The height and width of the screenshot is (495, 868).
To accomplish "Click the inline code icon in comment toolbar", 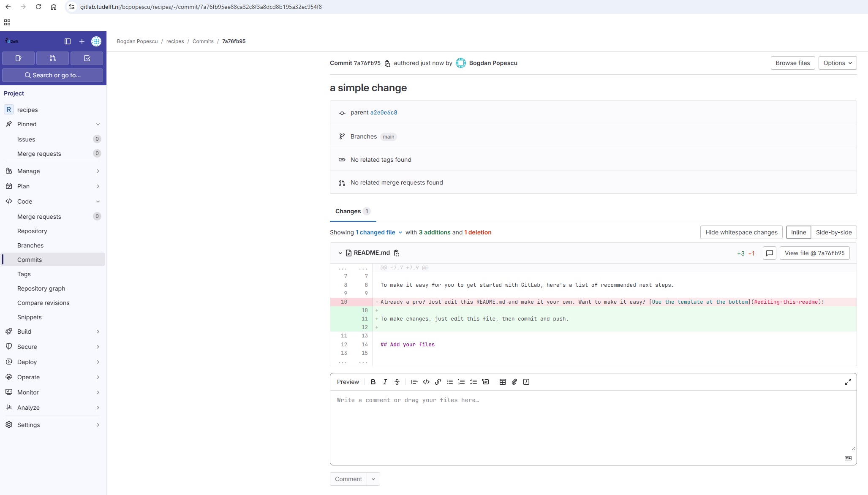I will (x=426, y=382).
